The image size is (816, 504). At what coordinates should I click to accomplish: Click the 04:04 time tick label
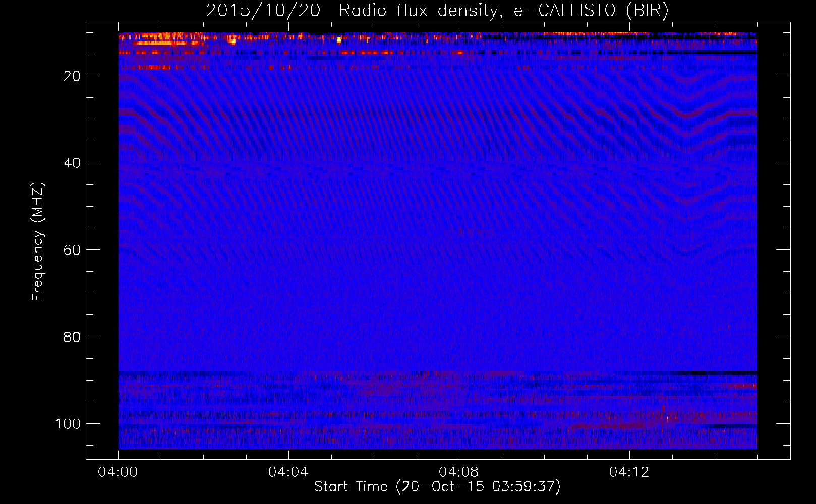point(288,472)
